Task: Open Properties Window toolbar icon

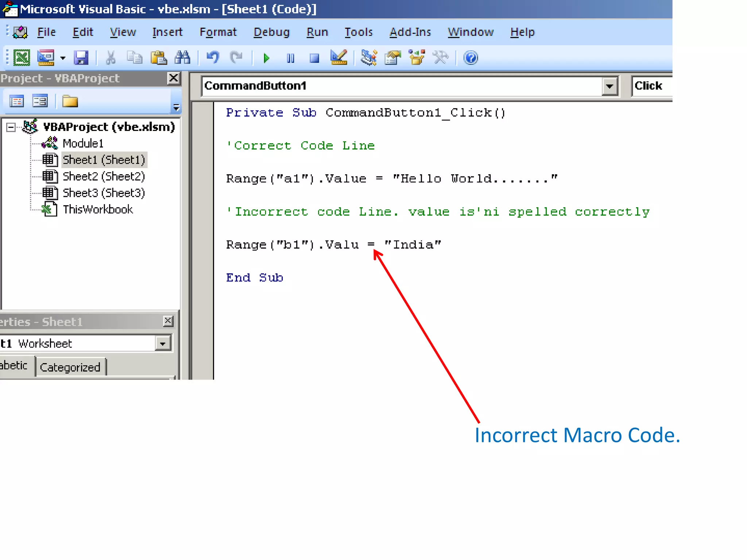Action: pyautogui.click(x=392, y=58)
